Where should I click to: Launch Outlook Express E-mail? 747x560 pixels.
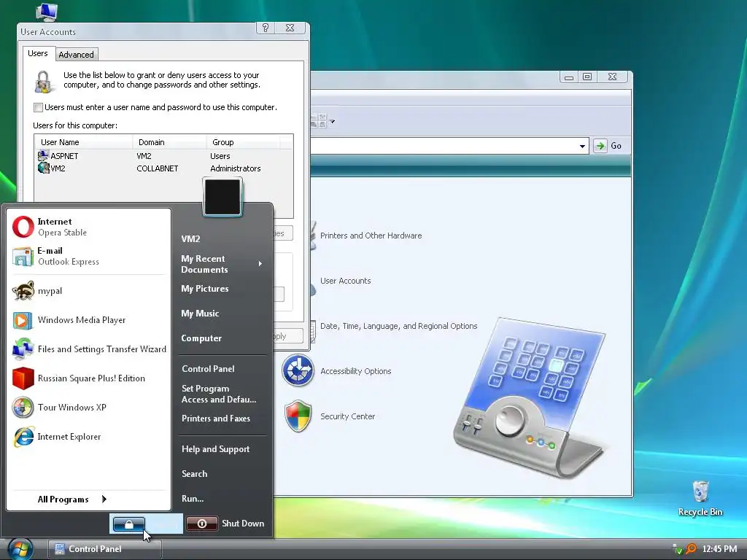(x=89, y=256)
